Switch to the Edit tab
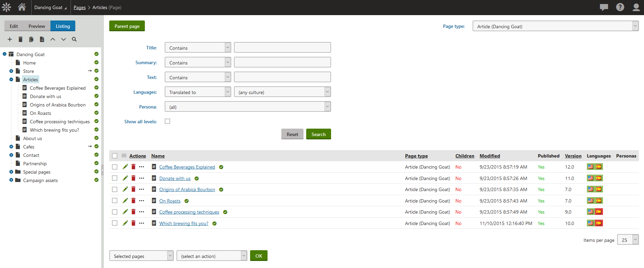644x268 pixels. (14, 26)
